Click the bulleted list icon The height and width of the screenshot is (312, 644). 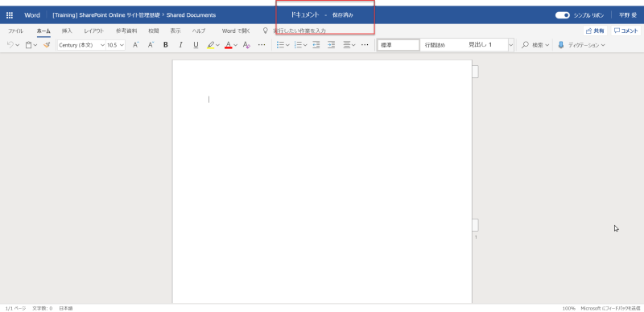click(x=280, y=45)
